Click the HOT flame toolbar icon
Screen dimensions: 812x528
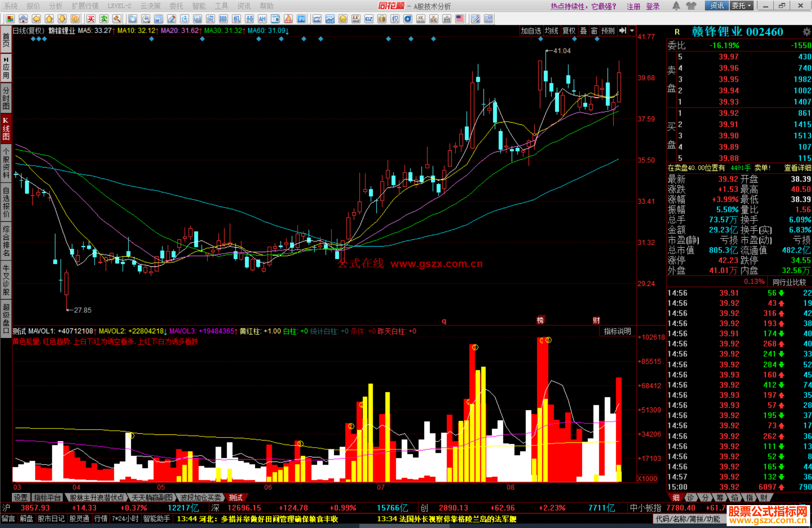pyautogui.click(x=288, y=19)
